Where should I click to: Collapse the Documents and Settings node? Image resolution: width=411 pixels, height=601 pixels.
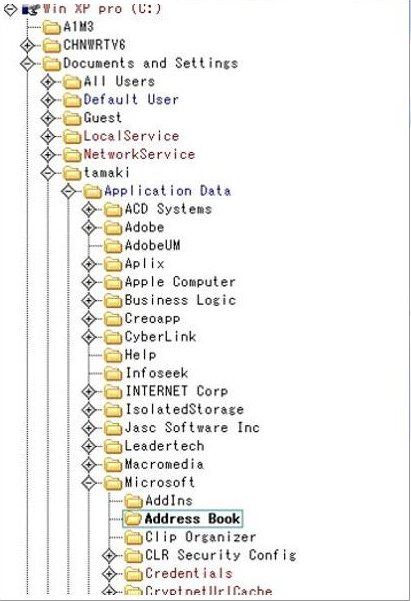point(28,63)
